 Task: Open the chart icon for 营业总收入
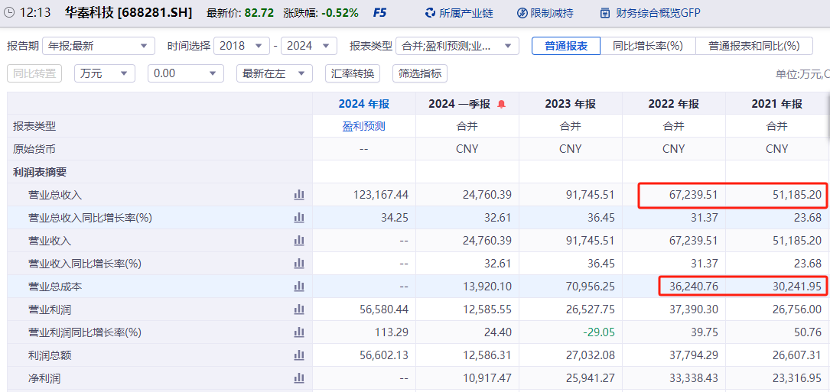click(x=299, y=195)
